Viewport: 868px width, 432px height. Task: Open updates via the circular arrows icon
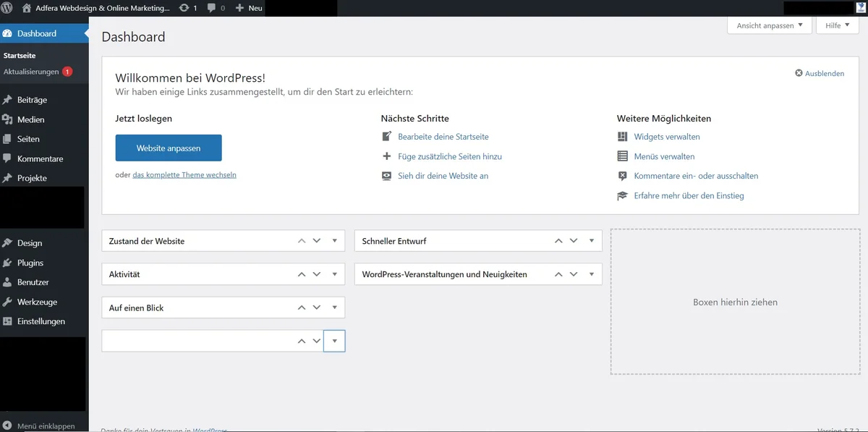183,8
